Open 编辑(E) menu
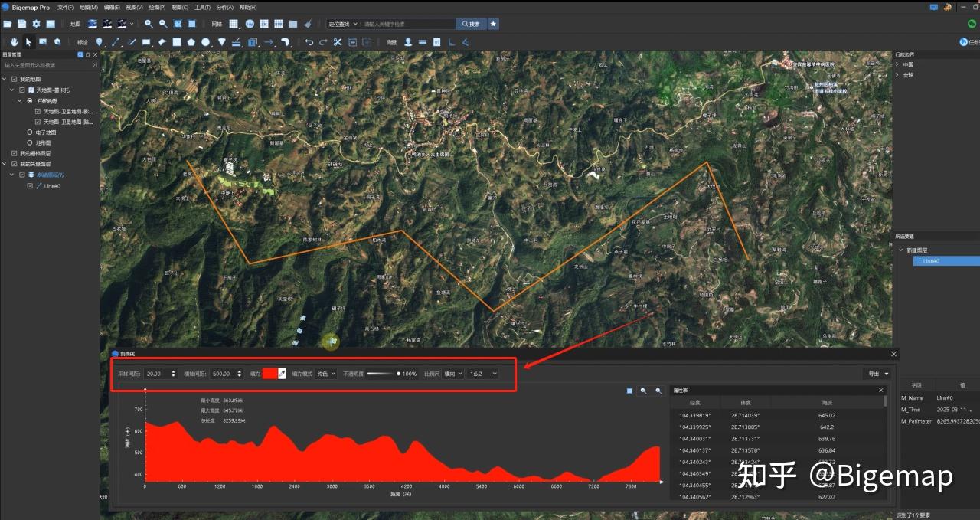The height and width of the screenshot is (520, 980). [x=112, y=7]
